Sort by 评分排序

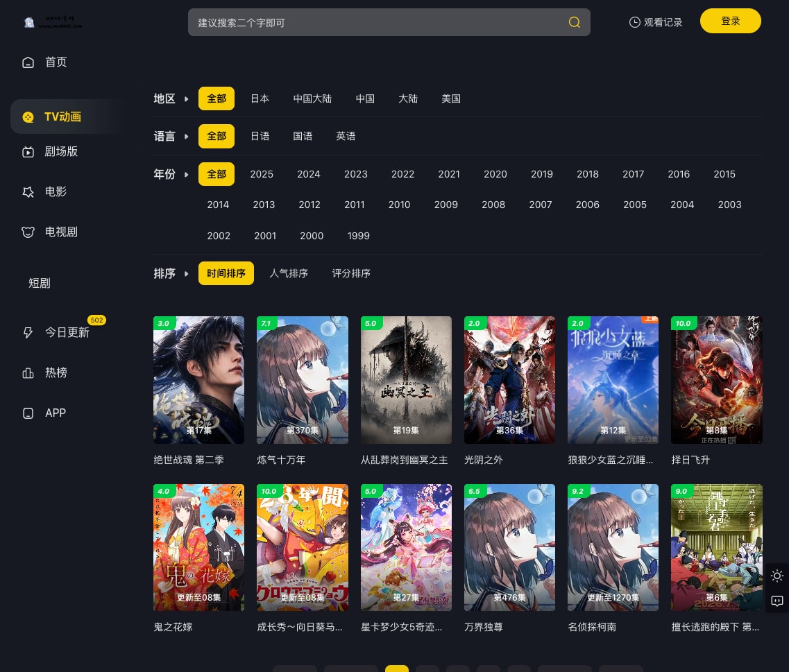(351, 273)
